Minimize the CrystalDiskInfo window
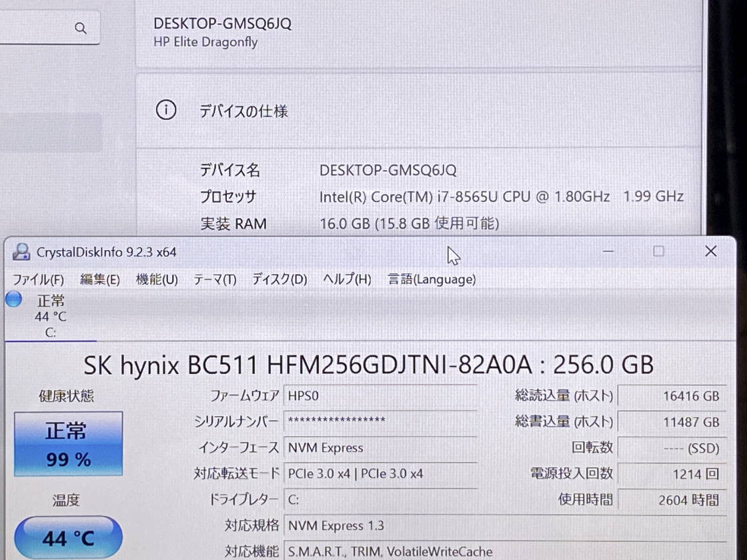The image size is (747, 560). [608, 251]
